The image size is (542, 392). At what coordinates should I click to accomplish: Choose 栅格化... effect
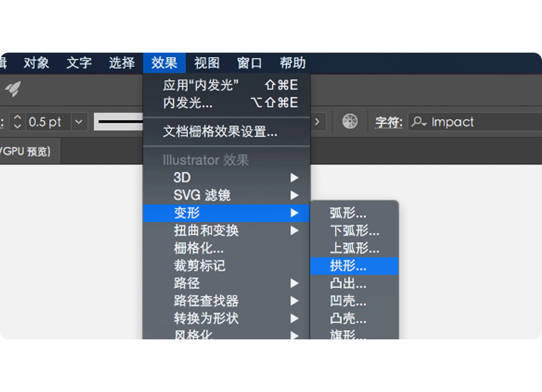point(227,248)
